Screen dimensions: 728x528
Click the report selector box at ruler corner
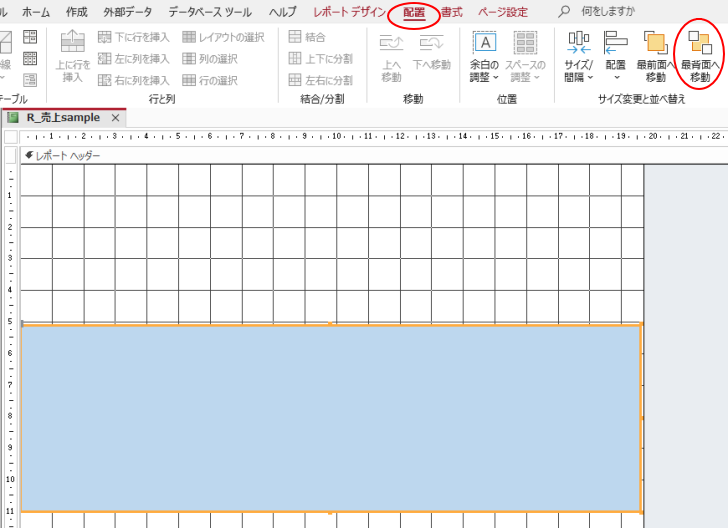point(11,137)
